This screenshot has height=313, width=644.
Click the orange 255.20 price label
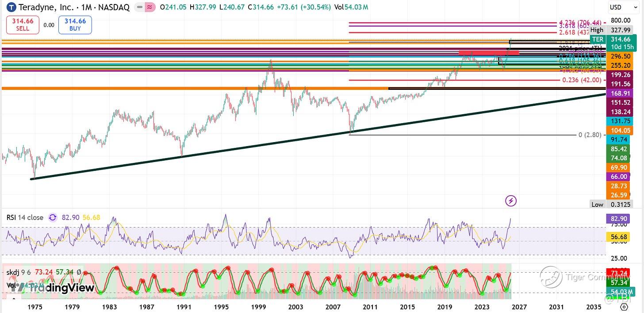click(619, 66)
